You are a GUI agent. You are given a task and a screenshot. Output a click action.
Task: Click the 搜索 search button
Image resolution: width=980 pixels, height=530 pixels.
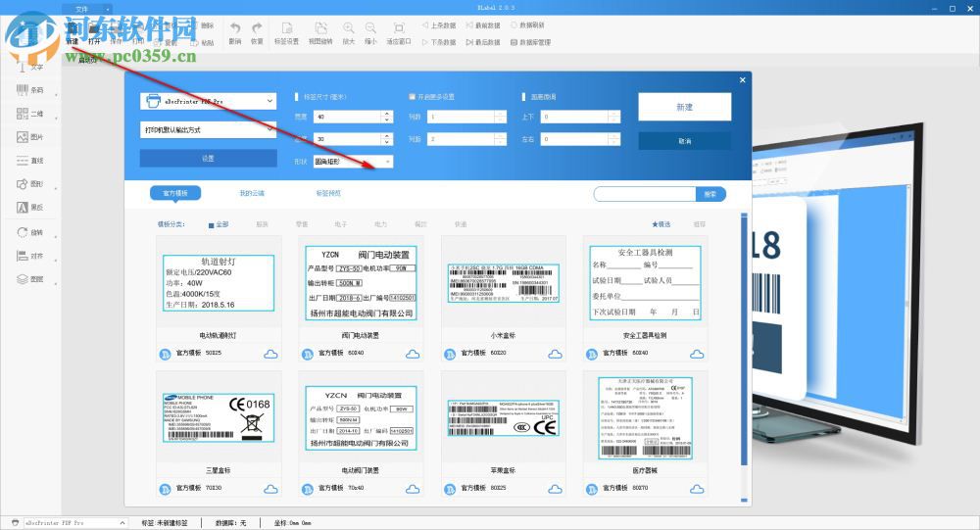(710, 194)
